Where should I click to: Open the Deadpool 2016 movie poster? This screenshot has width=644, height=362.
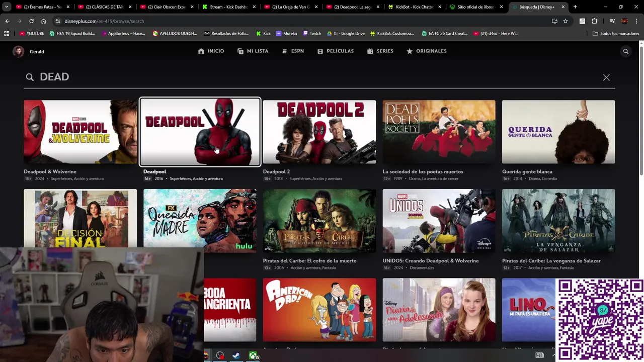click(x=200, y=132)
